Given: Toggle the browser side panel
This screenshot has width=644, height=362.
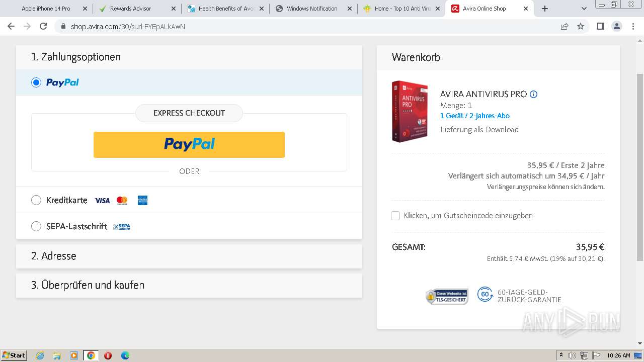Looking at the screenshot, I should pos(600,26).
